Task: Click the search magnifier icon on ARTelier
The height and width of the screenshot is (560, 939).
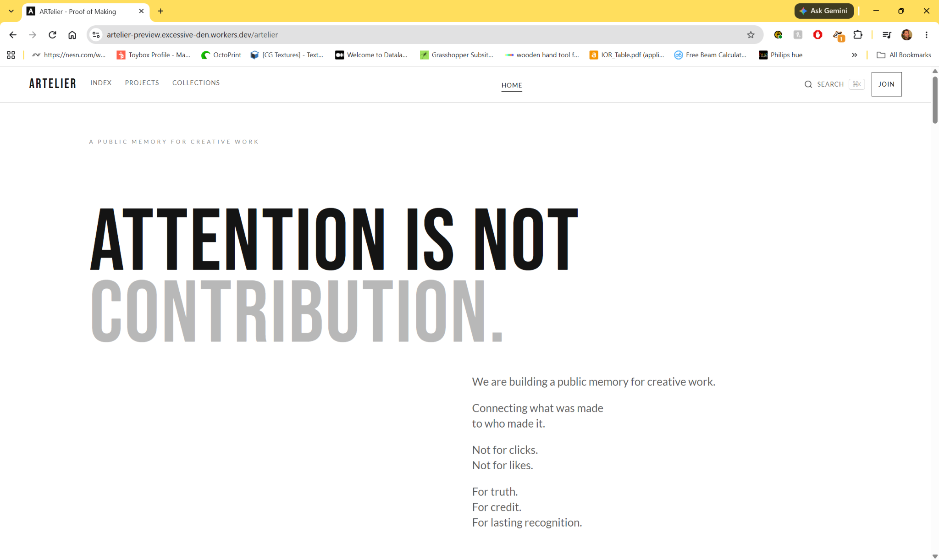Action: [808, 84]
